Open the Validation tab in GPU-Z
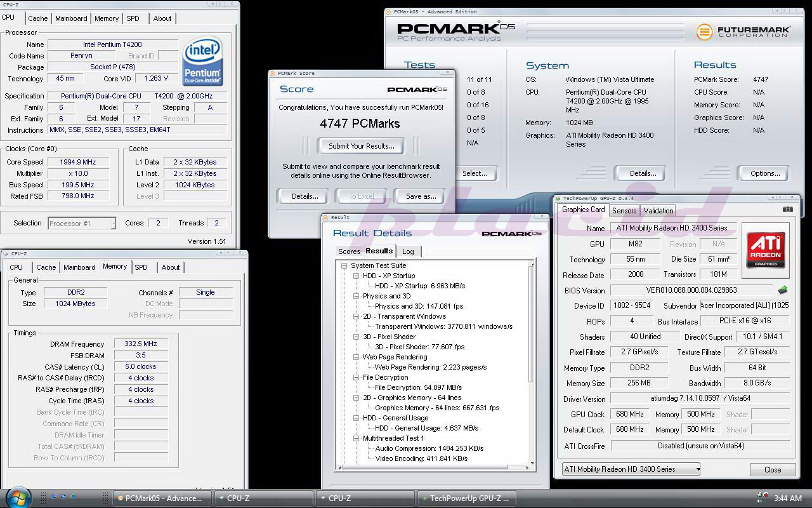This screenshot has height=508, width=812. click(x=658, y=211)
